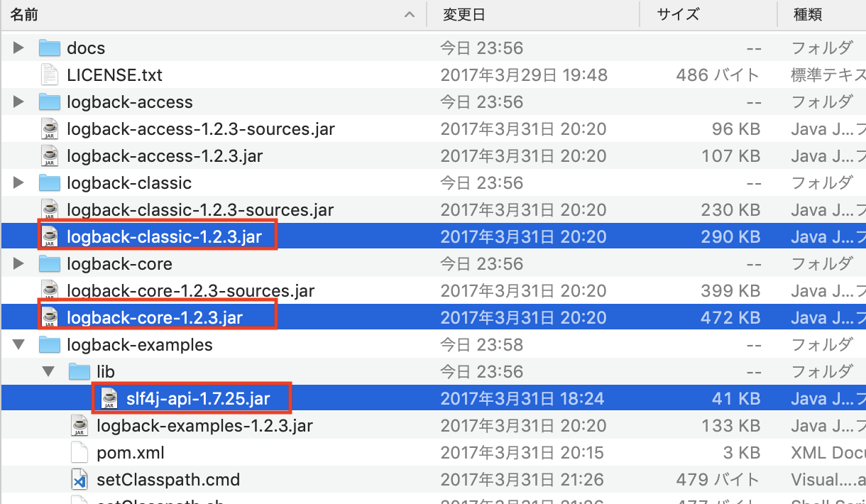Click the 41 KB size value
866x504 pixels.
736,399
